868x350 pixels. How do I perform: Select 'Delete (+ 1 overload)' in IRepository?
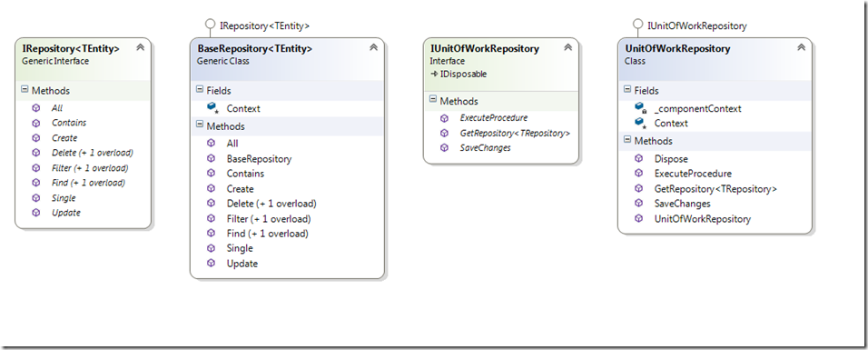click(93, 153)
